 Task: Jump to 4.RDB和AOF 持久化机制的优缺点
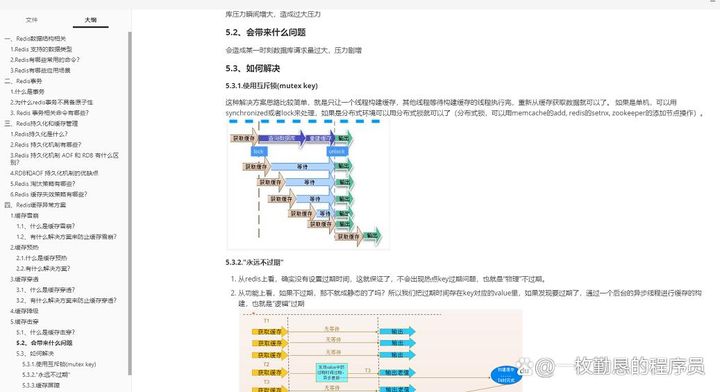point(54,173)
